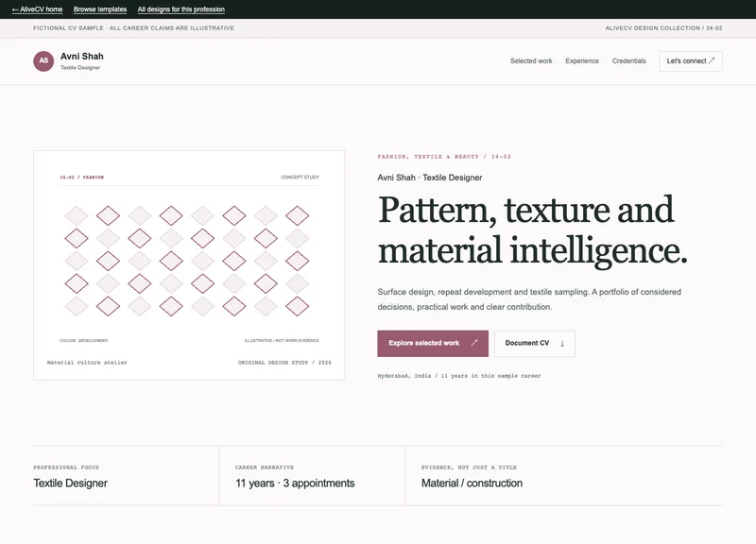Screen dimensions: 756x544
Task: Click 'Material culture atelier' caption
Action: click(x=87, y=363)
